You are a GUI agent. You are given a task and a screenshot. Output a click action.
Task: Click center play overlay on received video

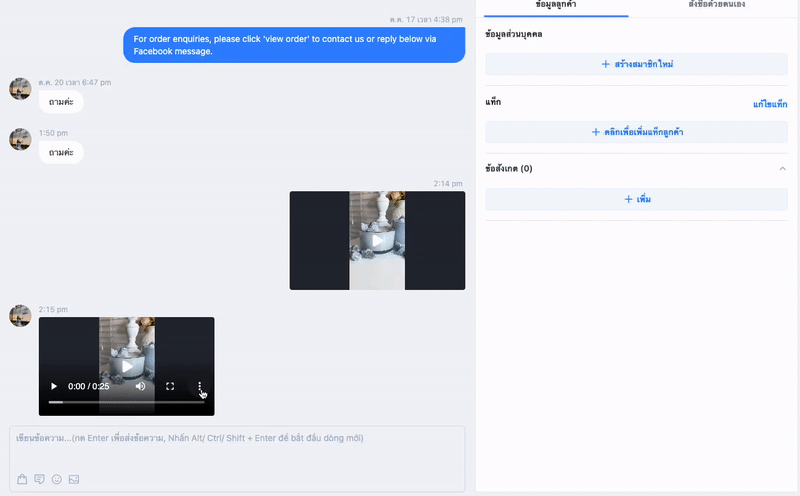click(127, 366)
